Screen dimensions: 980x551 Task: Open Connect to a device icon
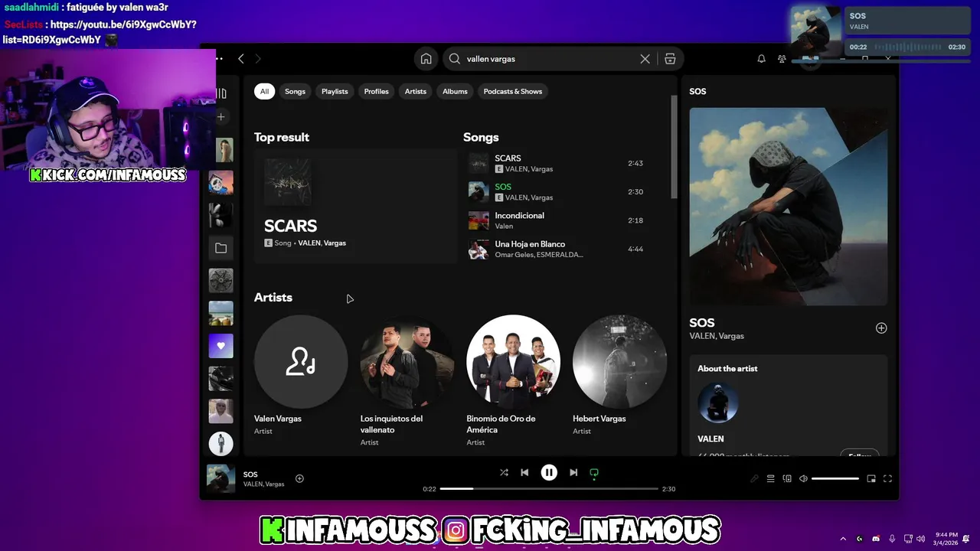[x=786, y=478]
